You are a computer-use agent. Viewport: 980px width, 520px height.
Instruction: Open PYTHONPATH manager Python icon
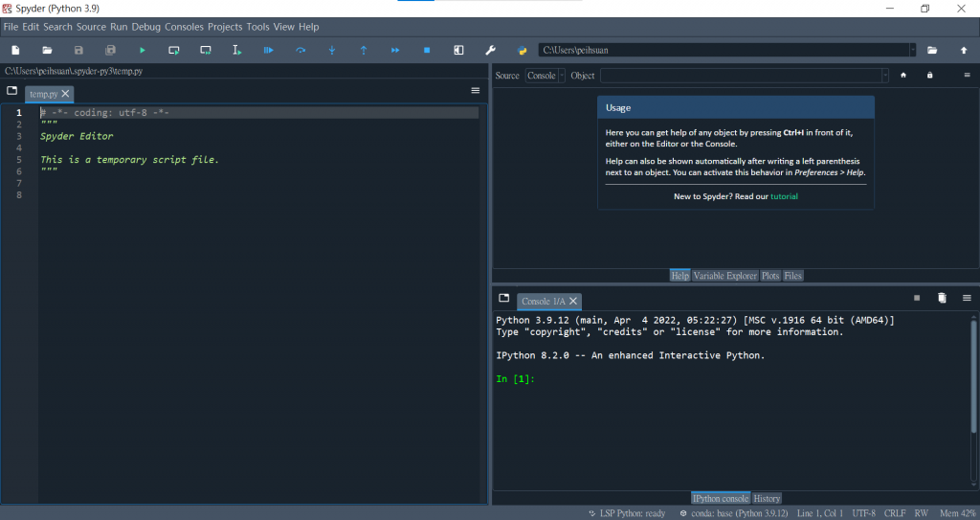click(x=522, y=50)
